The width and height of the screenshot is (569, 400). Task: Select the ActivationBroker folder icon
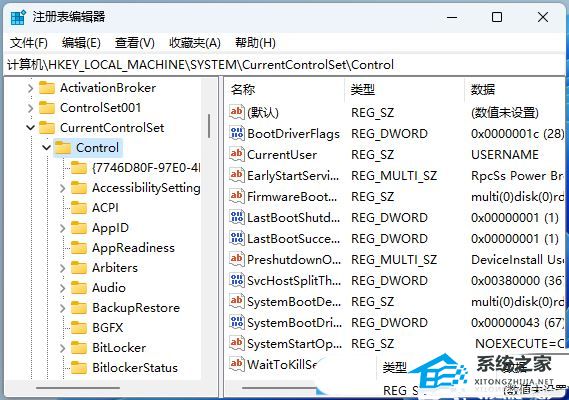(47, 88)
